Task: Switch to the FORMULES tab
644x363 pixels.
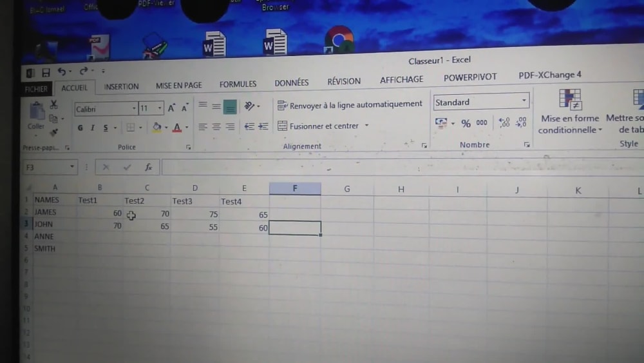Action: (238, 84)
